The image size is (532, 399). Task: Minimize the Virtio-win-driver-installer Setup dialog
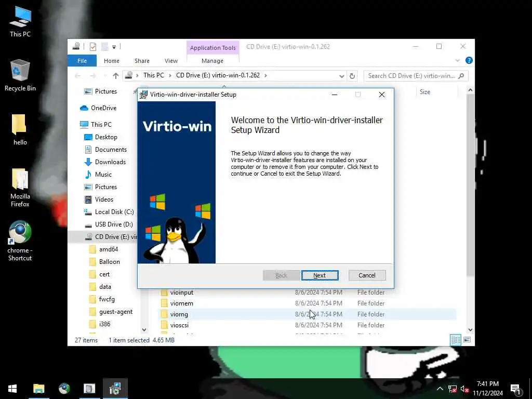click(x=335, y=95)
